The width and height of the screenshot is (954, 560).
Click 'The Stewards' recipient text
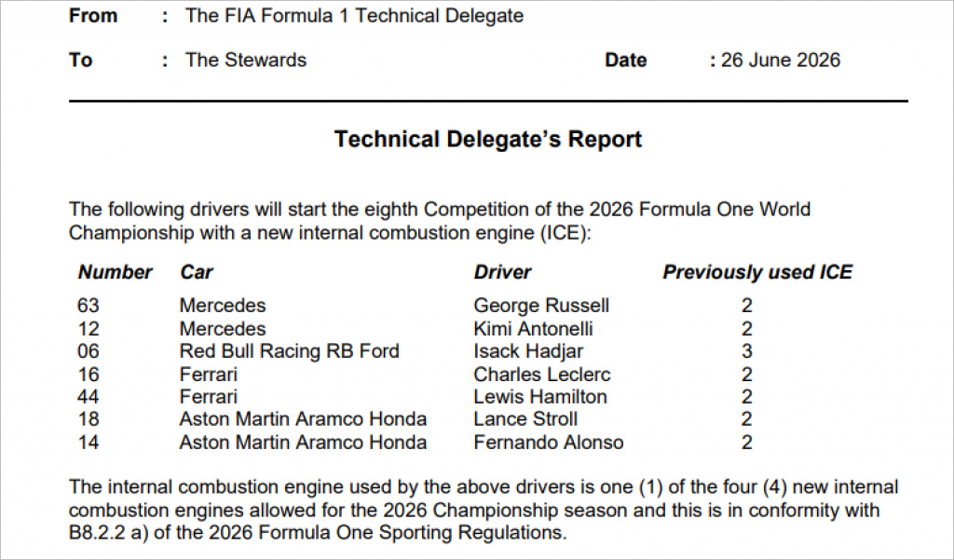(246, 60)
